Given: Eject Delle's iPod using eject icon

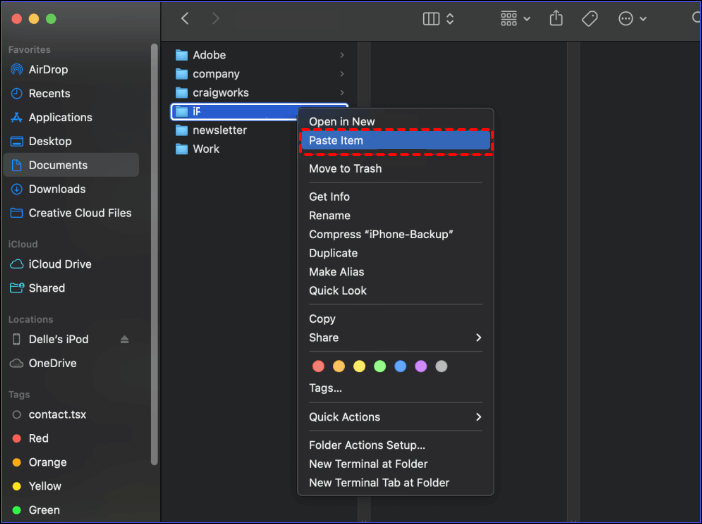Looking at the screenshot, I should point(125,340).
